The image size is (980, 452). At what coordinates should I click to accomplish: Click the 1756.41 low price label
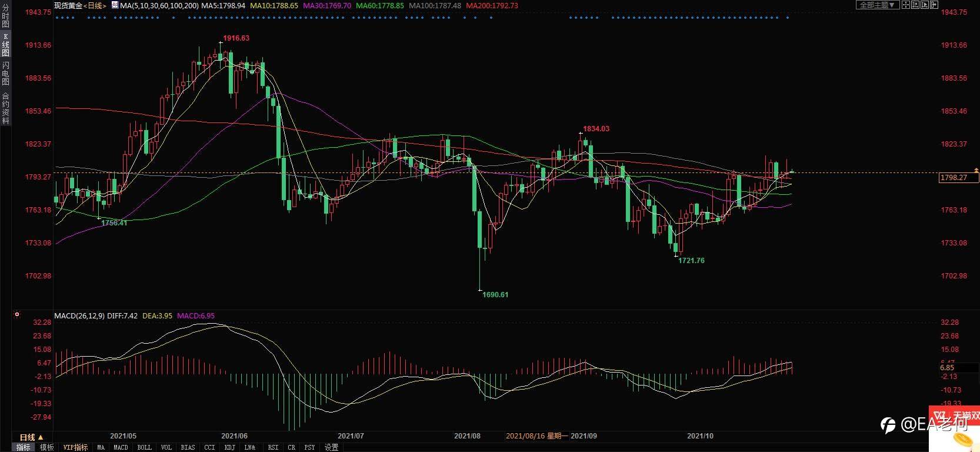114,222
